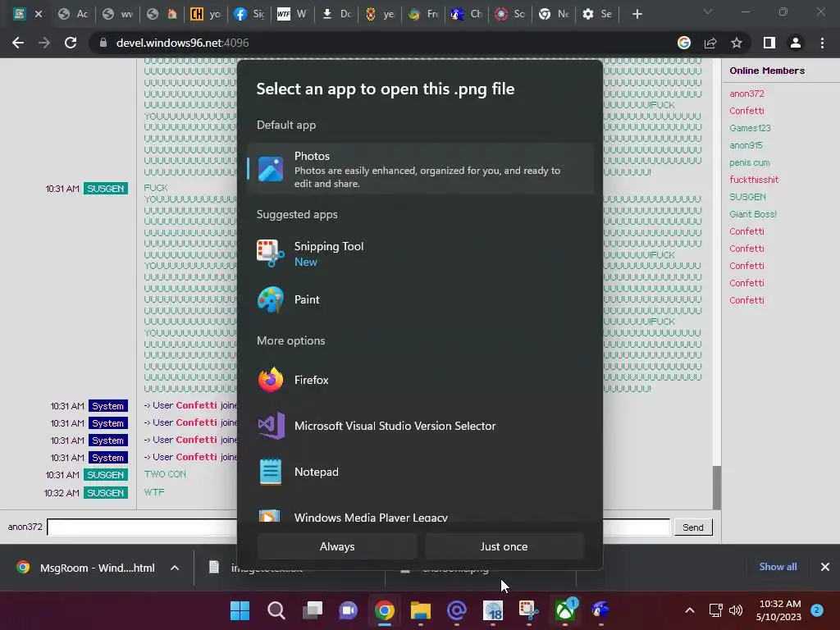Open Snipping Tool on the taskbar

click(529, 610)
